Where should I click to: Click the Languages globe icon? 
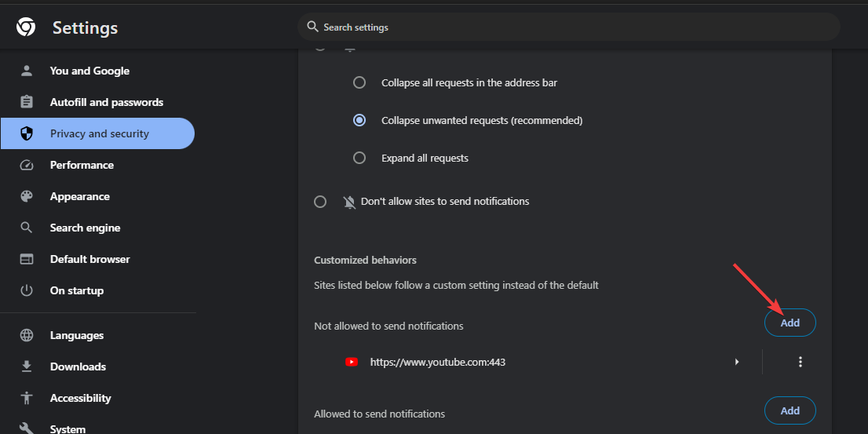tap(27, 335)
